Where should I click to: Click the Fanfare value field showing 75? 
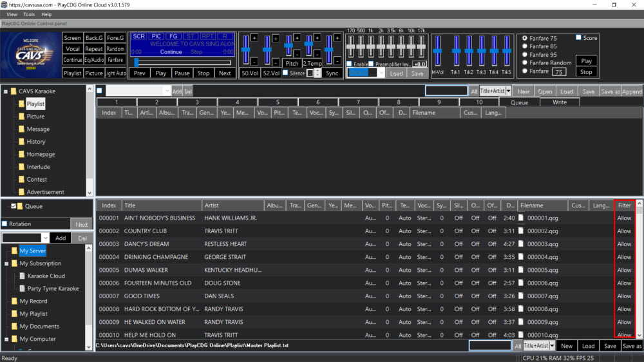[x=558, y=72]
